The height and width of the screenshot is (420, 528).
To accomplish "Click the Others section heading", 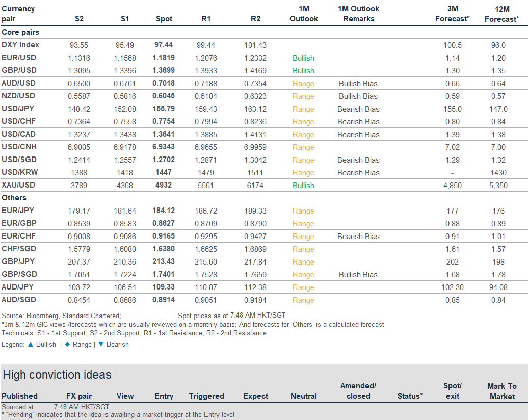I will (x=14, y=198).
